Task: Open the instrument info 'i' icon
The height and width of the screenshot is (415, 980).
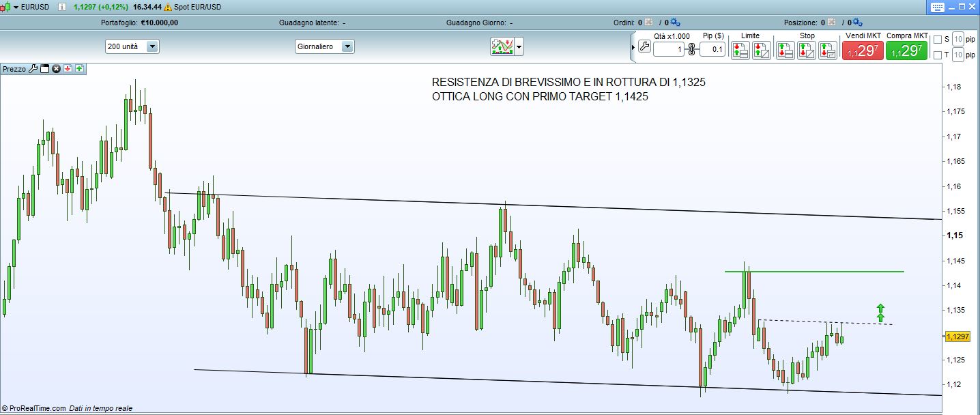Action: click(62, 7)
